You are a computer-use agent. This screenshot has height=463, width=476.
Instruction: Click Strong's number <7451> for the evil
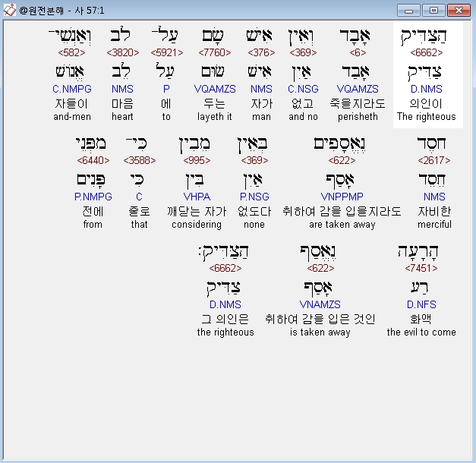click(421, 268)
